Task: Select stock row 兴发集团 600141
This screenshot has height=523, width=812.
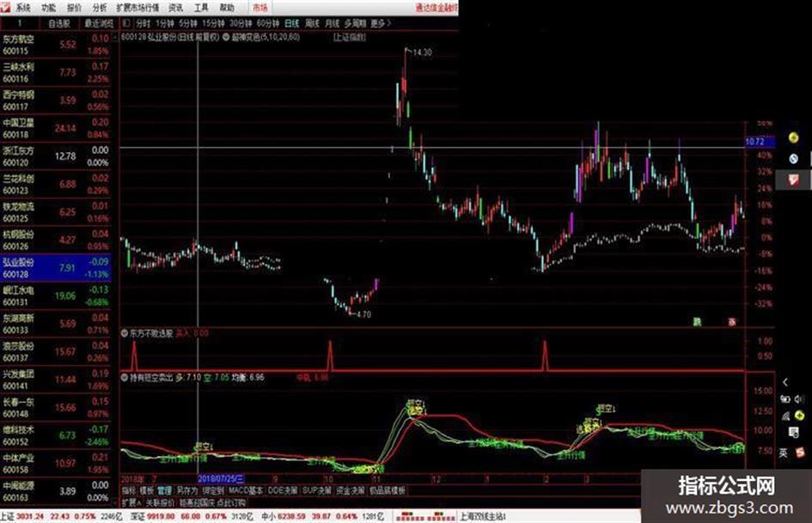Action: pos(55,380)
